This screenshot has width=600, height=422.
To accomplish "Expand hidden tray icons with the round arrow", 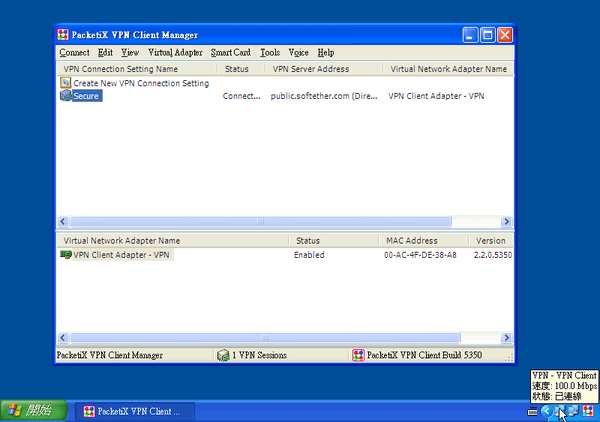I will (x=546, y=411).
